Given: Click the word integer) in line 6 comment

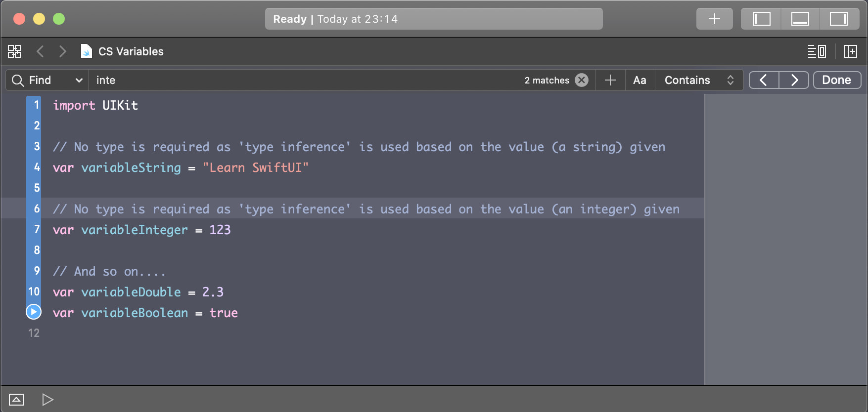Looking at the screenshot, I should [608, 209].
